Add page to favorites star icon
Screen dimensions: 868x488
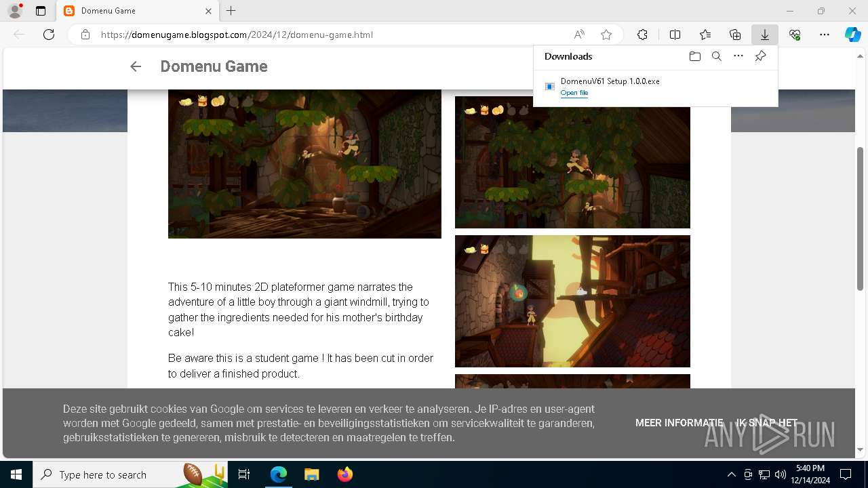(606, 35)
